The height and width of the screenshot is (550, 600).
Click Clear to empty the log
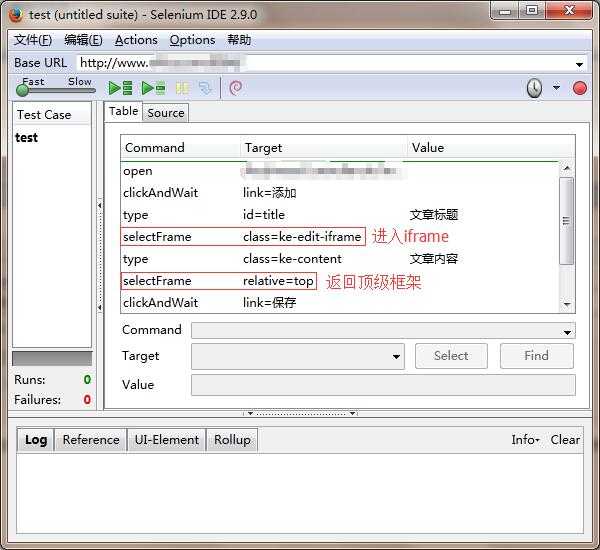[x=565, y=440]
